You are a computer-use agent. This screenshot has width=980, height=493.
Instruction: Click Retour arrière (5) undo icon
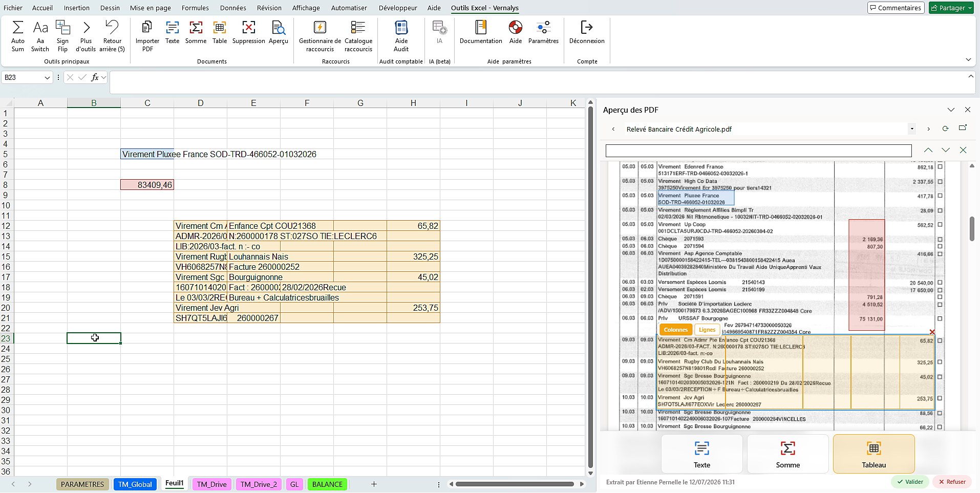(112, 28)
